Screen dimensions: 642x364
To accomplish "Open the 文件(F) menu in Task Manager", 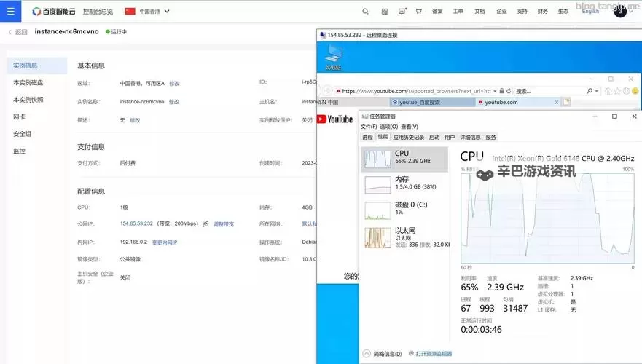I will (369, 127).
